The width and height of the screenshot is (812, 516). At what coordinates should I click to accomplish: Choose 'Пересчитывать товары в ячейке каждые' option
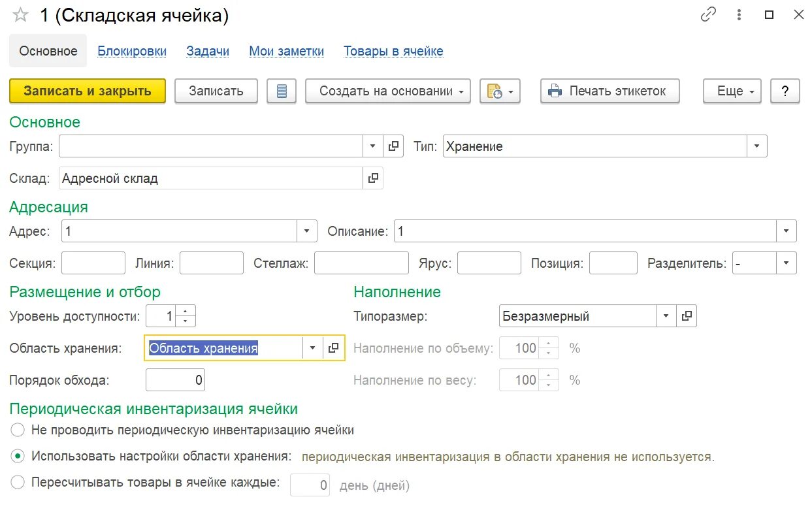click(x=18, y=483)
